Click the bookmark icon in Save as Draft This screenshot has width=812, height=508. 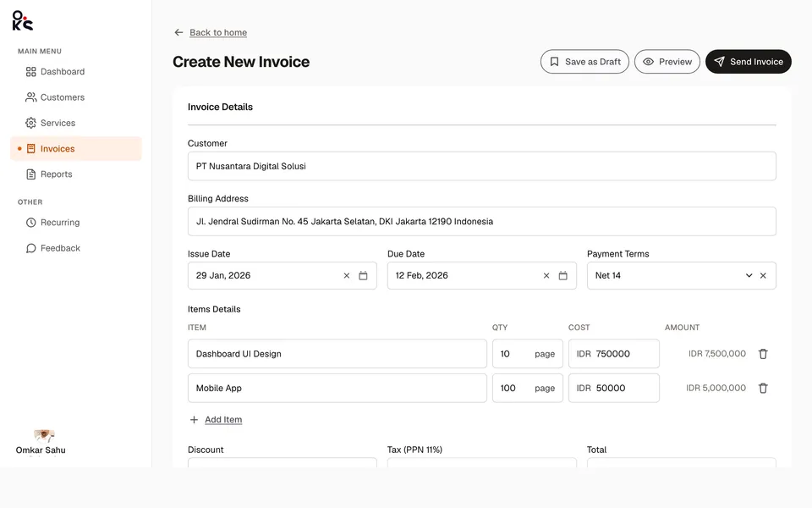pyautogui.click(x=554, y=62)
